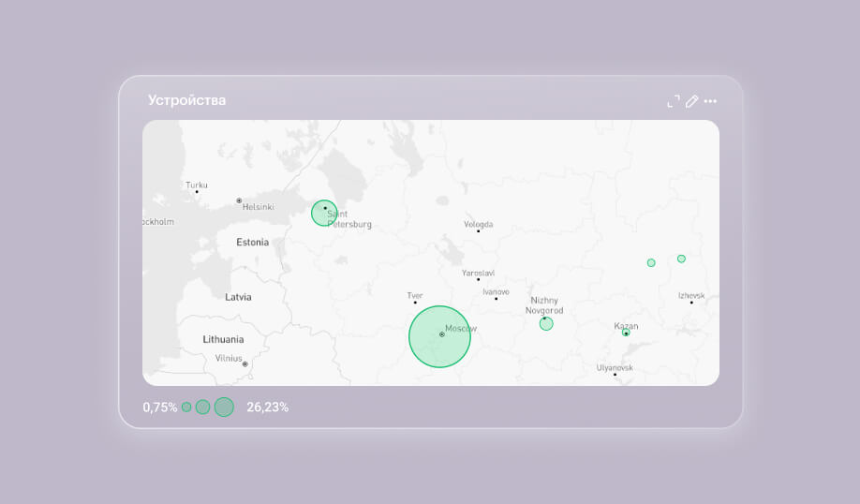Click the largest legend circle
Screen dimensions: 860x504
[224, 407]
